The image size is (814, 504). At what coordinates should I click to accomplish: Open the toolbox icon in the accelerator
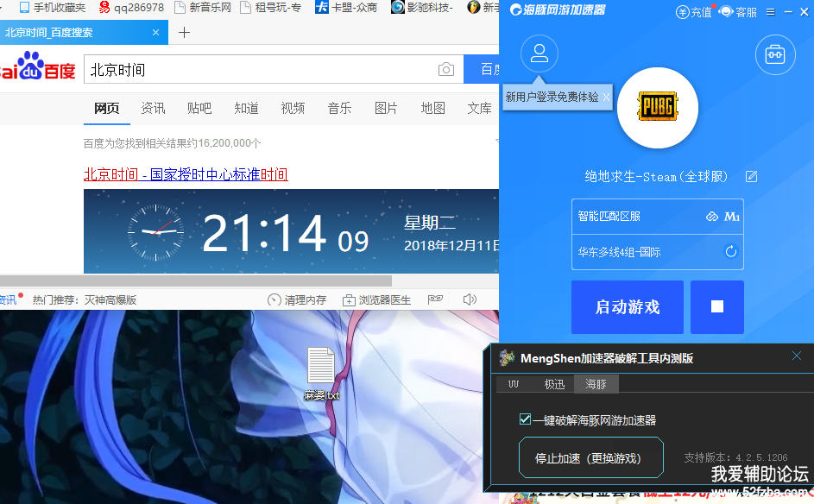point(775,54)
